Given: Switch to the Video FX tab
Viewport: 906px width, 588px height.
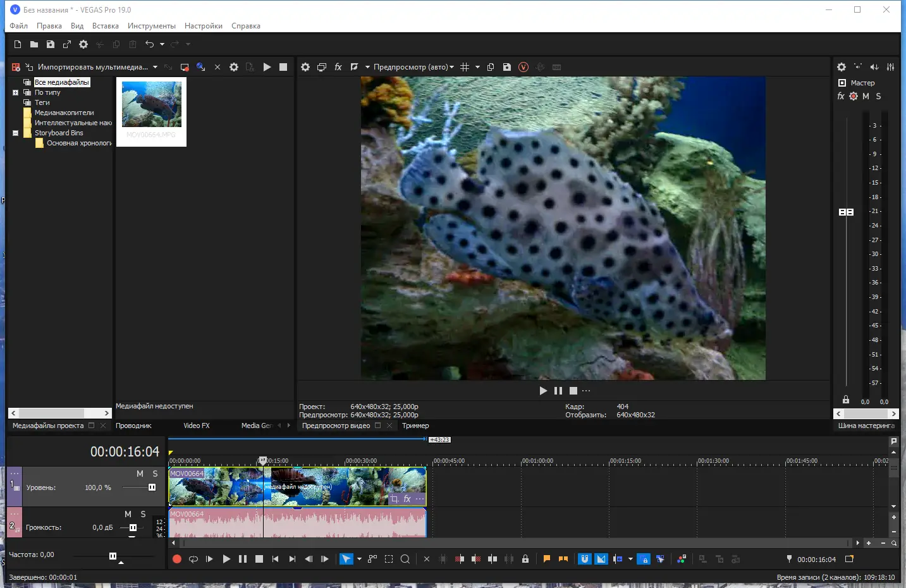Looking at the screenshot, I should [197, 426].
